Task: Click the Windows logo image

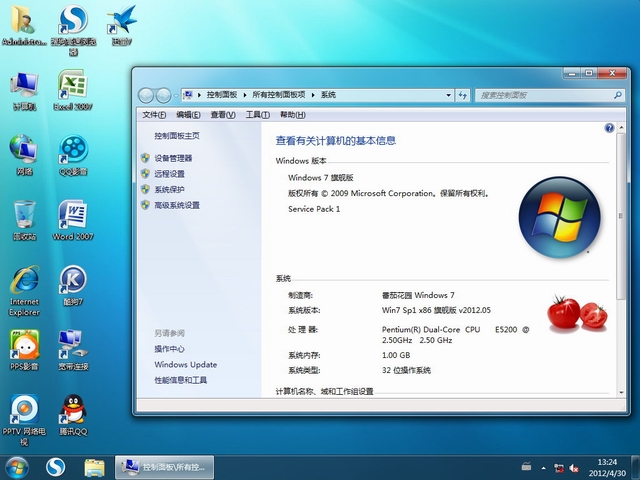Action: pyautogui.click(x=559, y=217)
